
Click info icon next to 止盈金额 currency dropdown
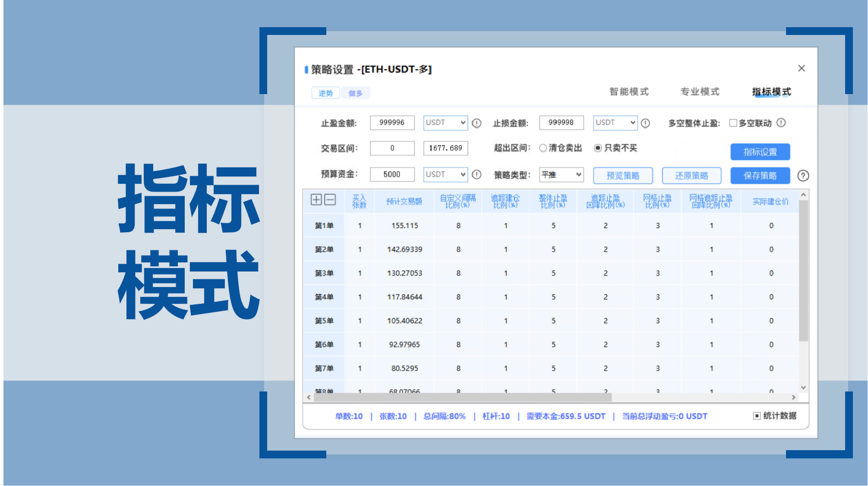point(477,123)
